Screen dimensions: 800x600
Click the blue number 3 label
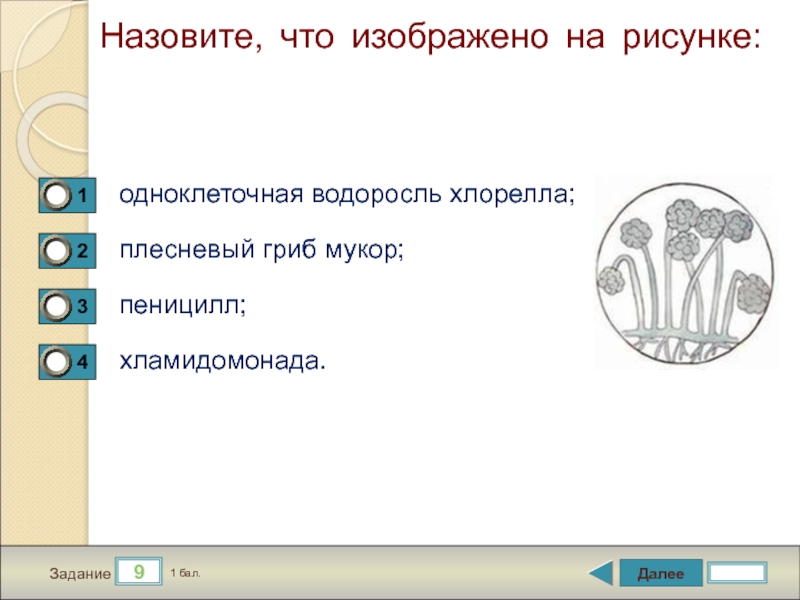coord(82,306)
